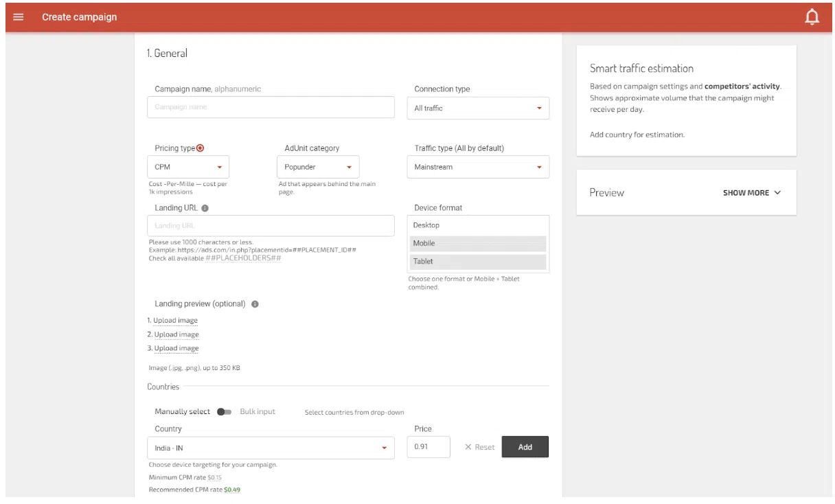Click the '1. General' section heading
The height and width of the screenshot is (504, 835).
pyautogui.click(x=167, y=53)
